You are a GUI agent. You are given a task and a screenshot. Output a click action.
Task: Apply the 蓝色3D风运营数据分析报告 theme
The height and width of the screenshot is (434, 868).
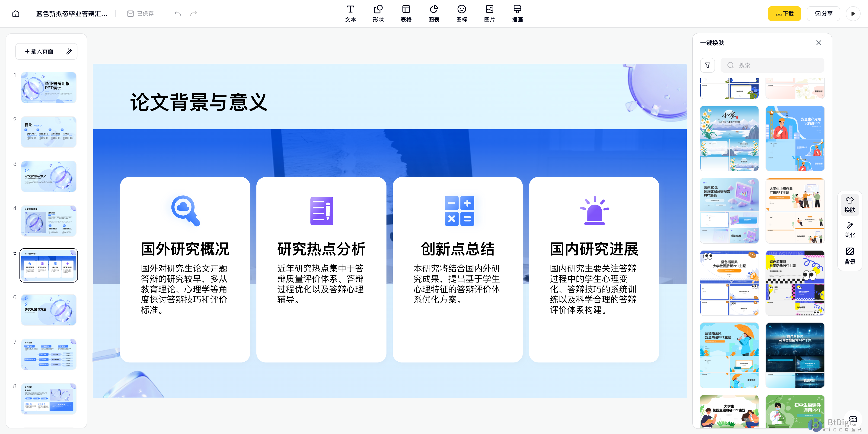[x=729, y=211]
